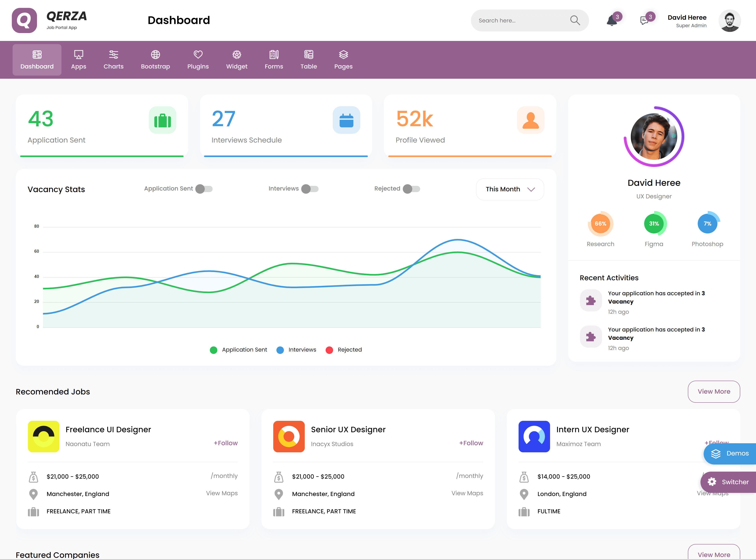Screen dimensions: 756x559
Task: Click the Naonatu Team yellow company logo
Action: (44, 436)
